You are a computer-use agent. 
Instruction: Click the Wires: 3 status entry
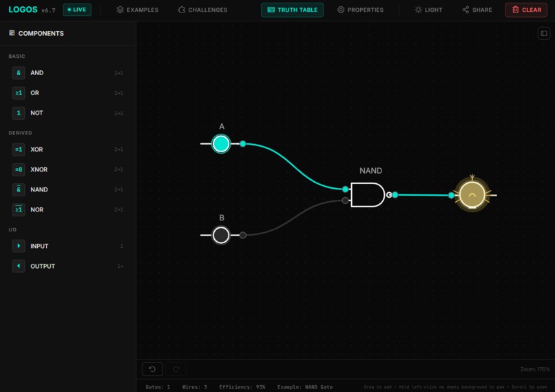(194, 387)
